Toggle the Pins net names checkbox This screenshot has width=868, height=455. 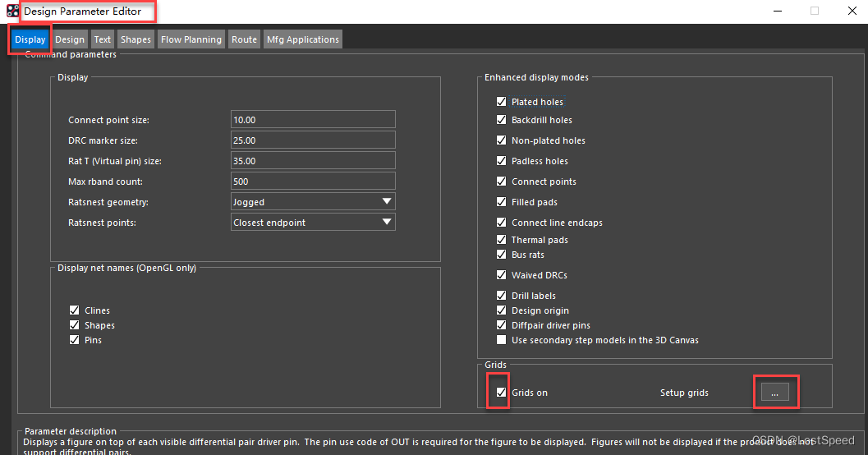pyautogui.click(x=74, y=340)
